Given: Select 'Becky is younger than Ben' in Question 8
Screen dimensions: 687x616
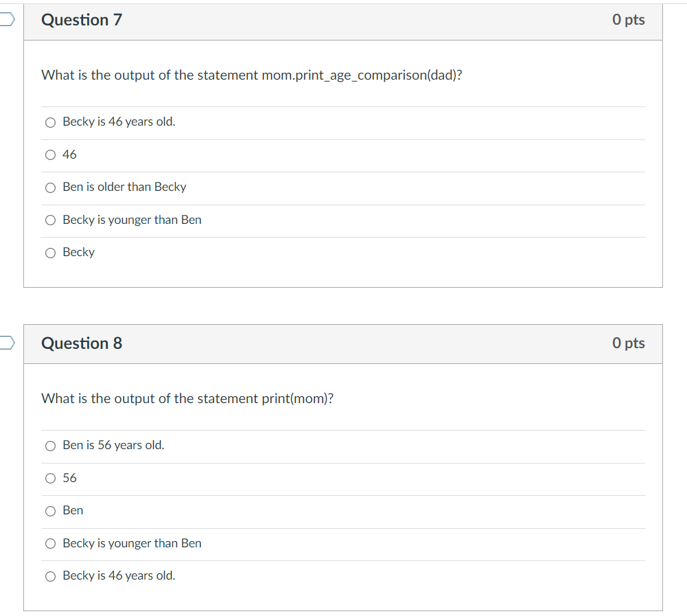Looking at the screenshot, I should (x=50, y=543).
